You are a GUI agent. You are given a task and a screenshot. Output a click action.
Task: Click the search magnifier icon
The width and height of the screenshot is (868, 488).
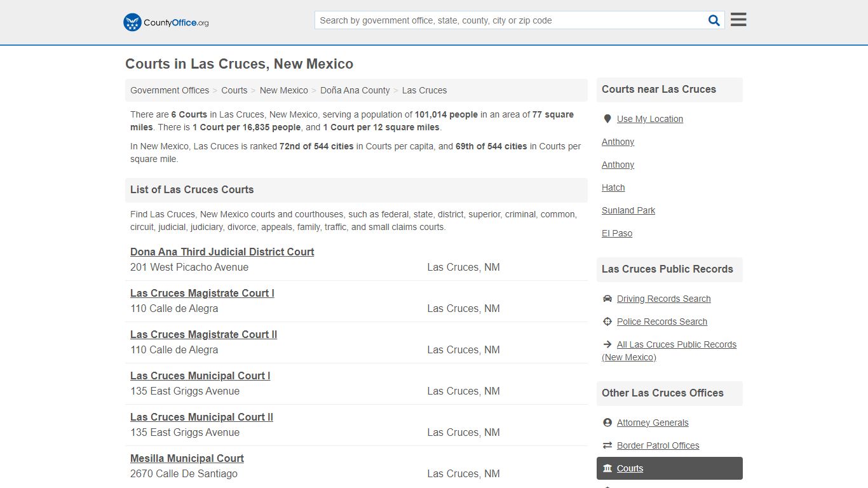point(714,20)
